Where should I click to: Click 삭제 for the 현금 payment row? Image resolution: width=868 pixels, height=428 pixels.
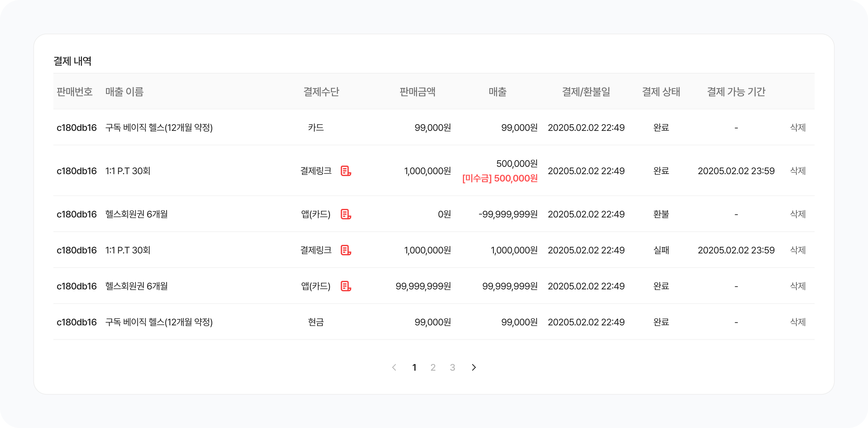tap(798, 322)
